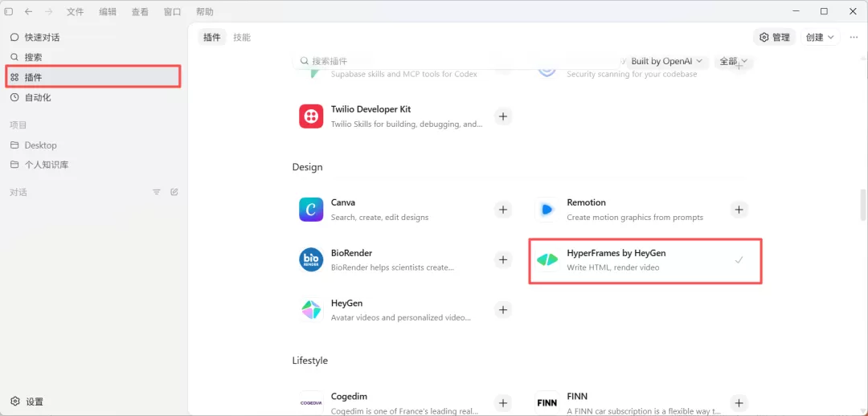868x416 pixels.
Task: Open the 窗口 menu
Action: pyautogui.click(x=172, y=11)
